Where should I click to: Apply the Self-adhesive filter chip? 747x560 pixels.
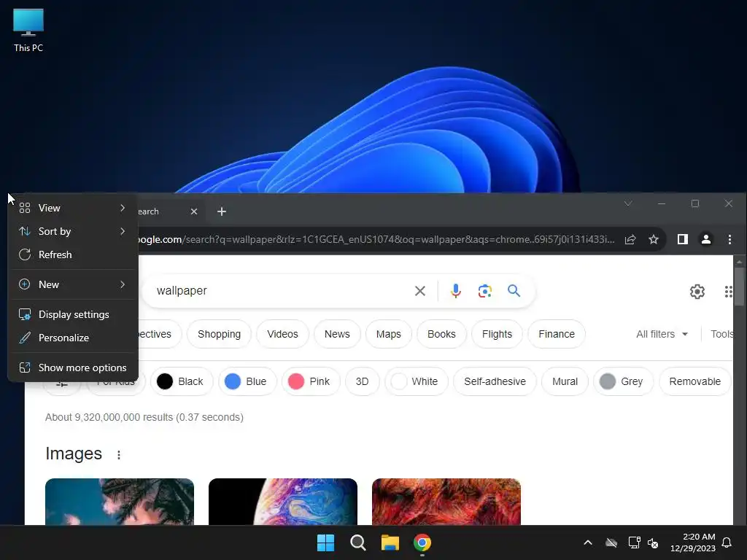tap(495, 381)
